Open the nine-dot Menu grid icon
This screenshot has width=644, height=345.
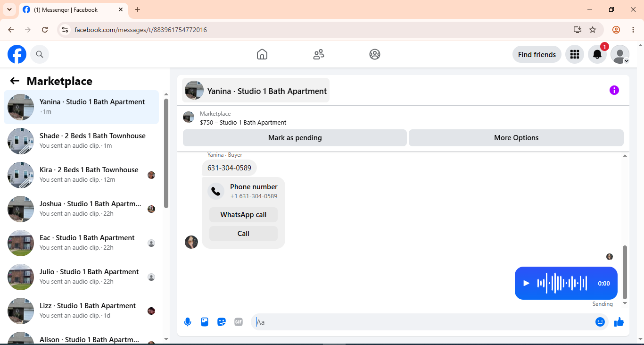(574, 54)
